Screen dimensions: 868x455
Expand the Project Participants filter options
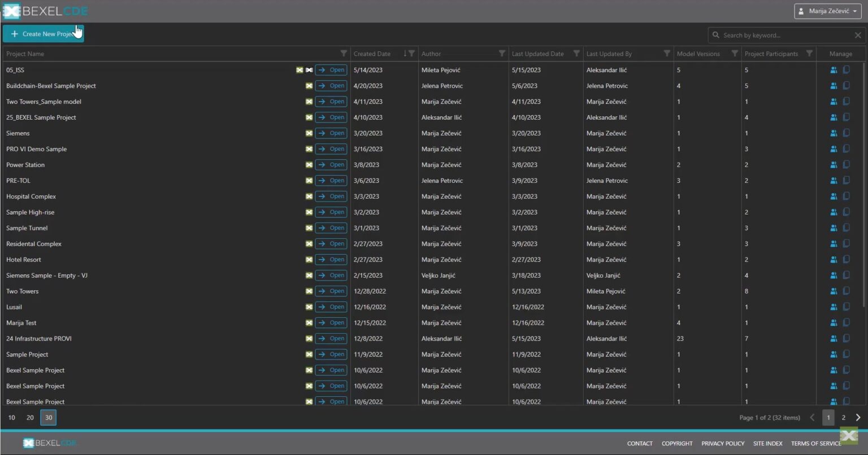(x=809, y=53)
